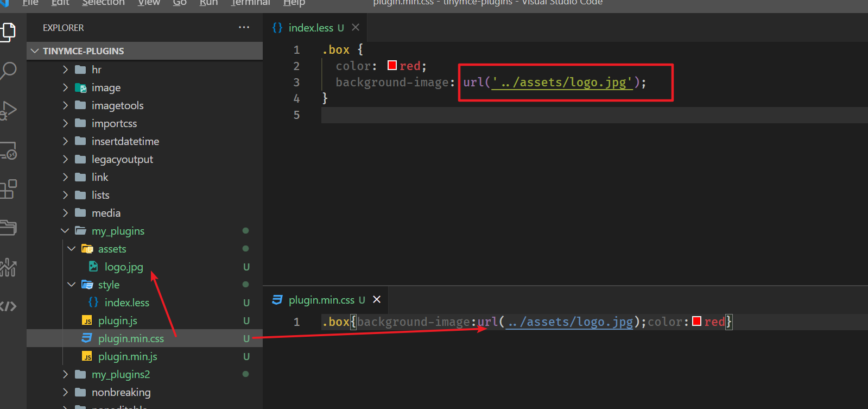Open the code-brackets icon in activity bar
Image resolution: width=868 pixels, height=409 pixels.
click(8, 306)
